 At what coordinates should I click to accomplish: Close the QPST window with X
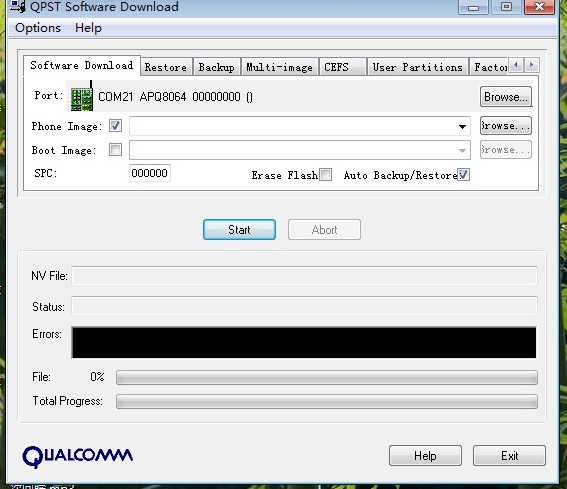(x=539, y=7)
